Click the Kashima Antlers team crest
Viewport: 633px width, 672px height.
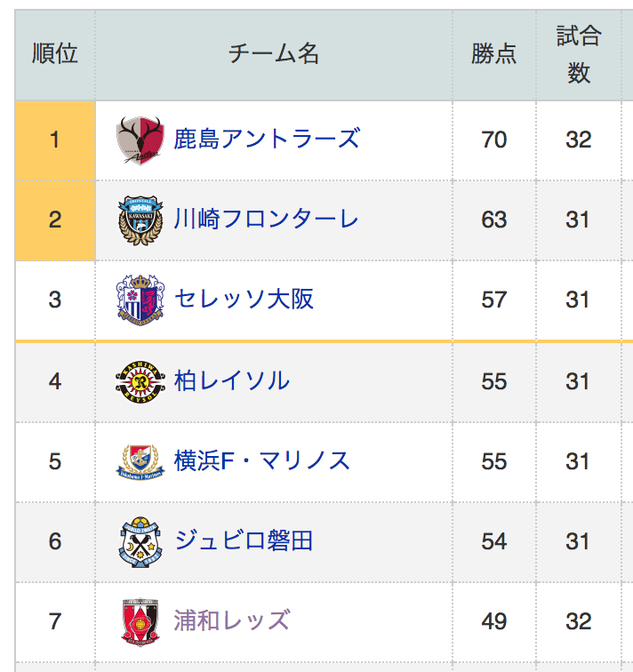click(x=140, y=140)
